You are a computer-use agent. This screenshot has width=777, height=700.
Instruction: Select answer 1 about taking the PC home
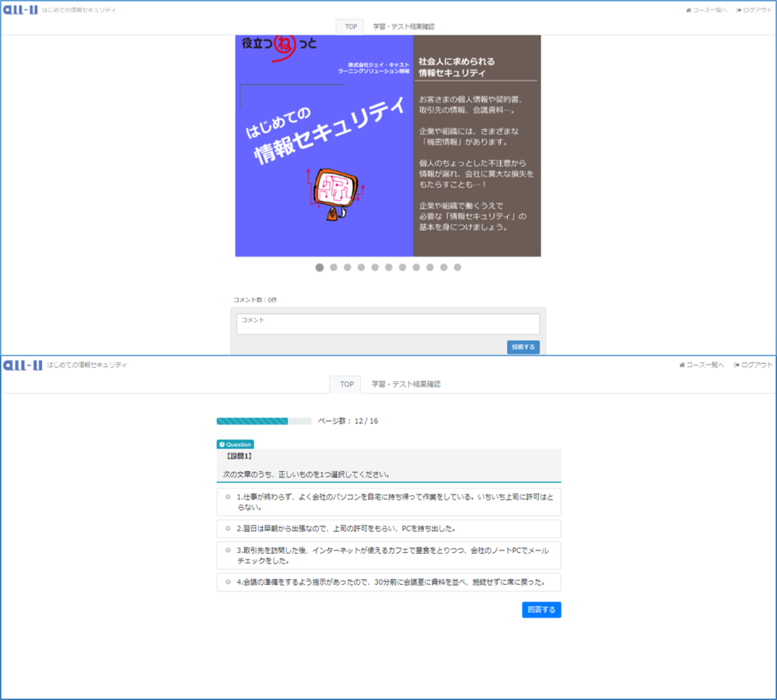tap(228, 496)
